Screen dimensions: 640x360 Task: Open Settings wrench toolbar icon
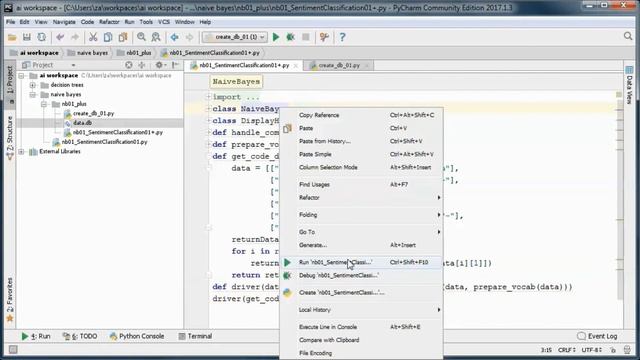tap(324, 37)
